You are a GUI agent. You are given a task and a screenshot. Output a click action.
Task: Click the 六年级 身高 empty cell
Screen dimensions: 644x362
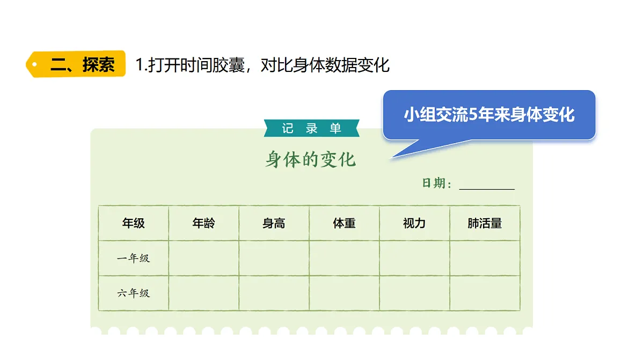click(x=274, y=293)
